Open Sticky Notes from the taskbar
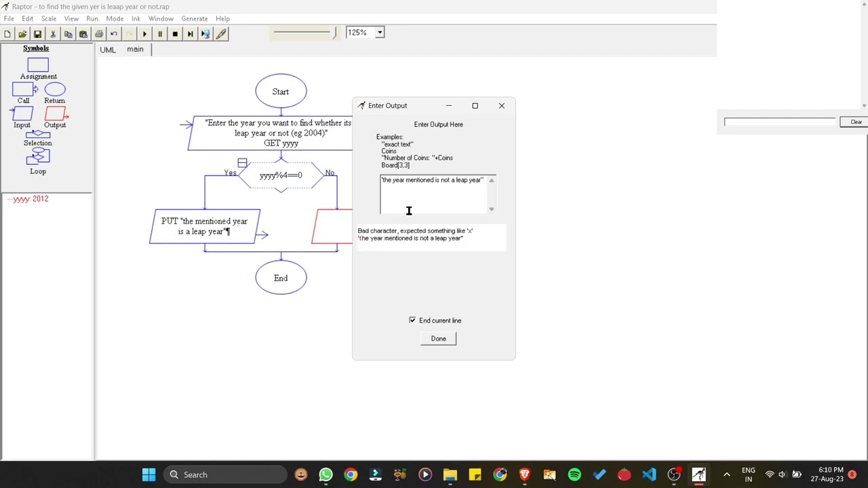The image size is (868, 488). (x=475, y=474)
